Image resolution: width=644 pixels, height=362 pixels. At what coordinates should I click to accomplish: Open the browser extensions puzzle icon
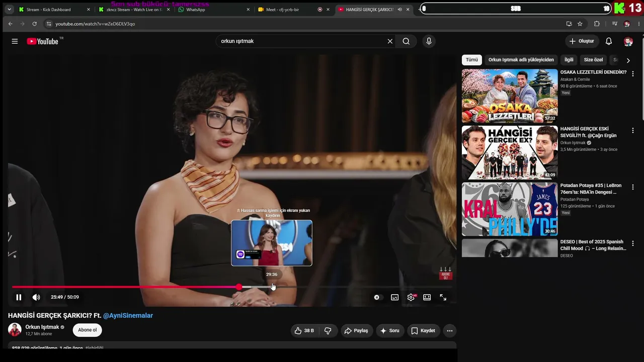click(x=597, y=24)
